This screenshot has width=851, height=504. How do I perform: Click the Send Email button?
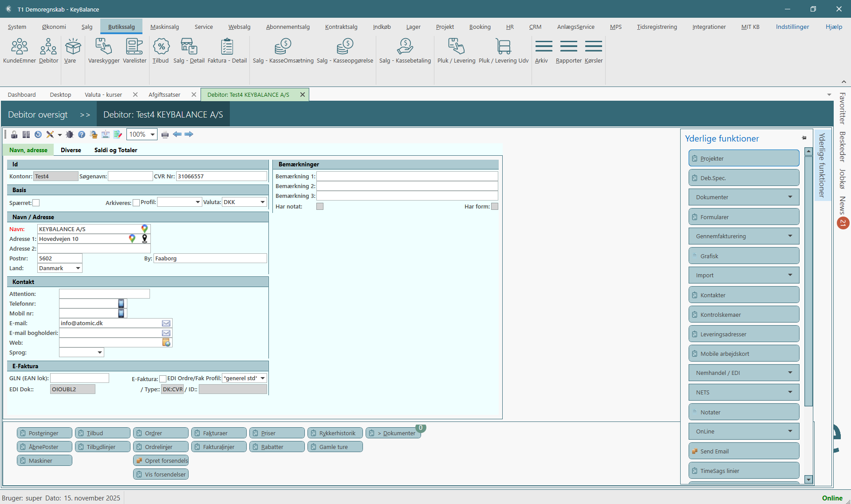click(x=744, y=451)
